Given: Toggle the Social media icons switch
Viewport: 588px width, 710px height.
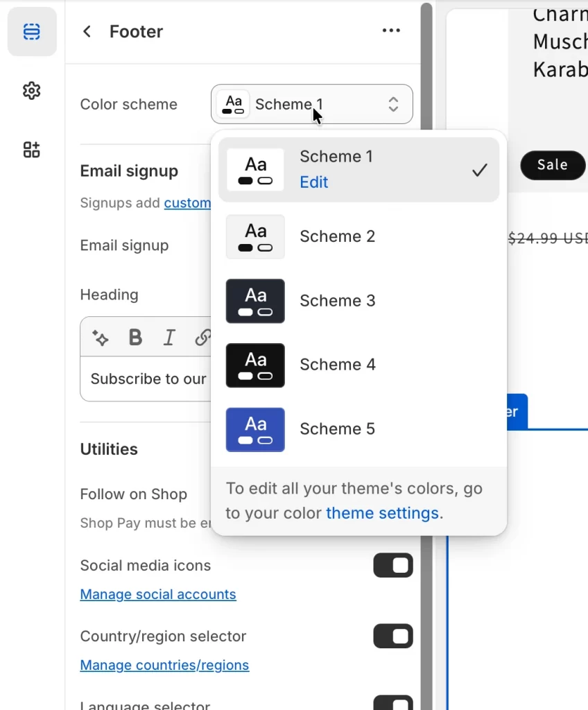Looking at the screenshot, I should coord(392,566).
